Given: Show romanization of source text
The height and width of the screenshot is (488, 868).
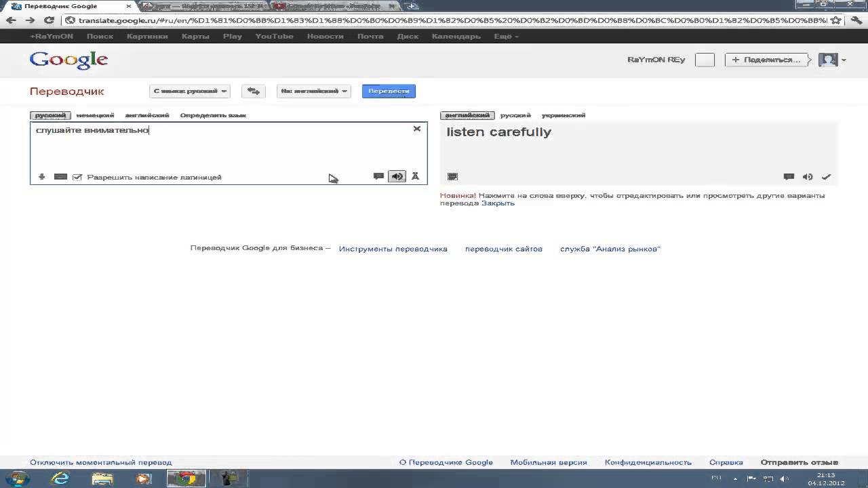Looking at the screenshot, I should 415,176.
